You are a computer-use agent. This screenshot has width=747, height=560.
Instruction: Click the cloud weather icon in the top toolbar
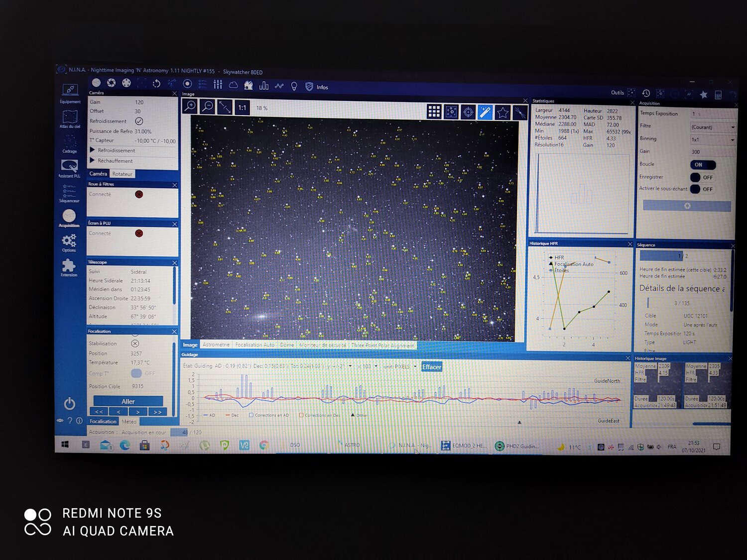click(233, 85)
